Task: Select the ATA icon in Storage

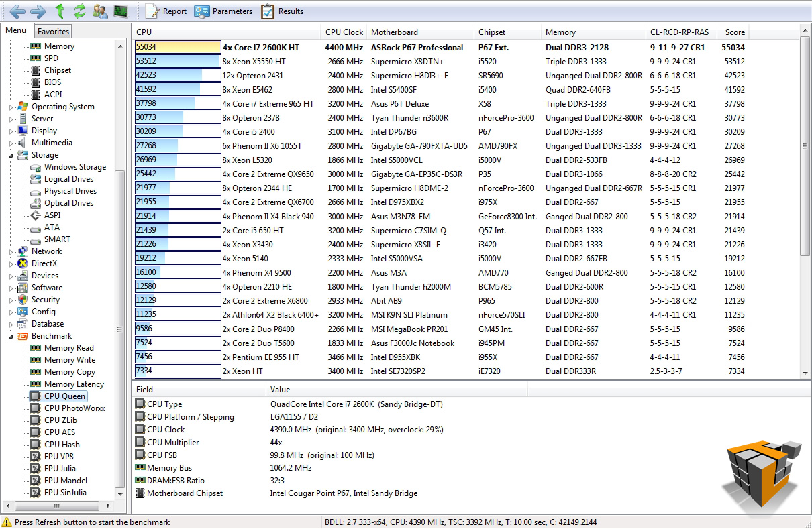Action: tap(36, 227)
